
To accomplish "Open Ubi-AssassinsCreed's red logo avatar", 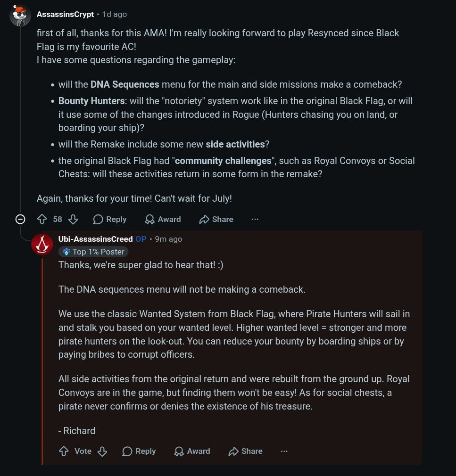I will click(42, 245).
